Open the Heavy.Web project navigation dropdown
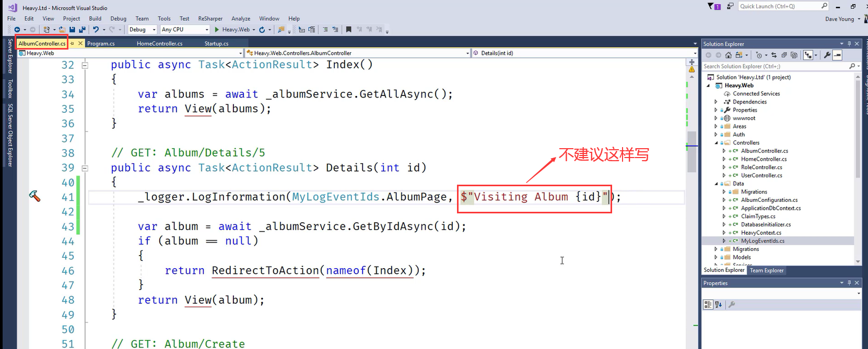868x349 pixels. coord(130,53)
